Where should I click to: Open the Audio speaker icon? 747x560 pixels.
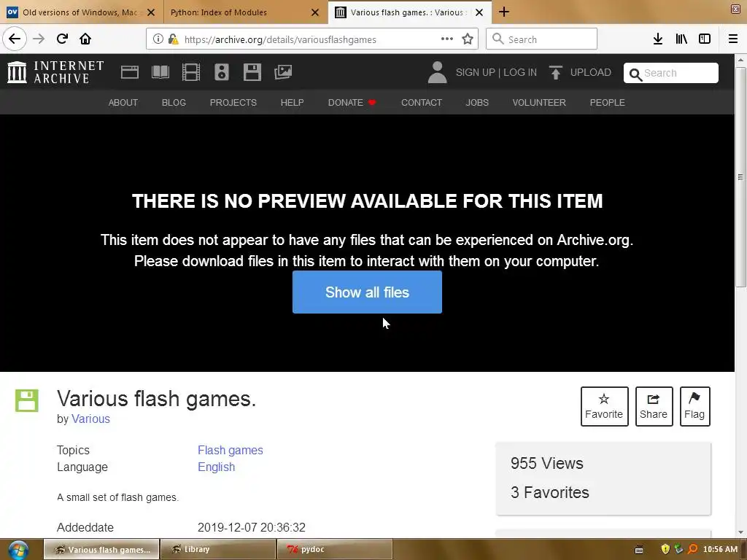click(x=222, y=72)
